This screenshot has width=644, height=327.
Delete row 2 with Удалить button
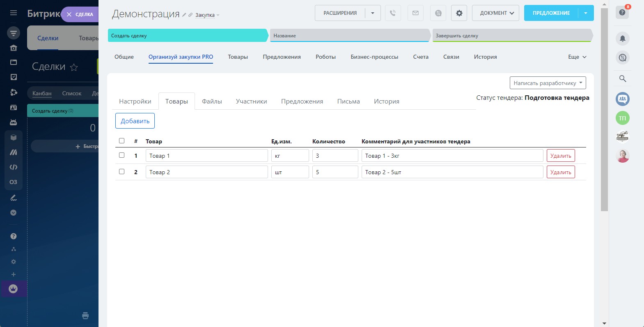click(x=560, y=172)
